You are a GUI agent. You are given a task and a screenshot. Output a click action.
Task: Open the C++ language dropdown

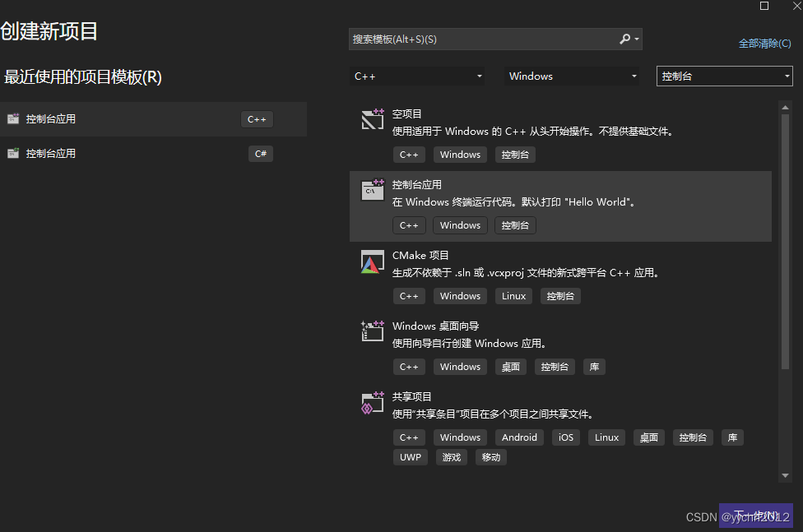417,76
